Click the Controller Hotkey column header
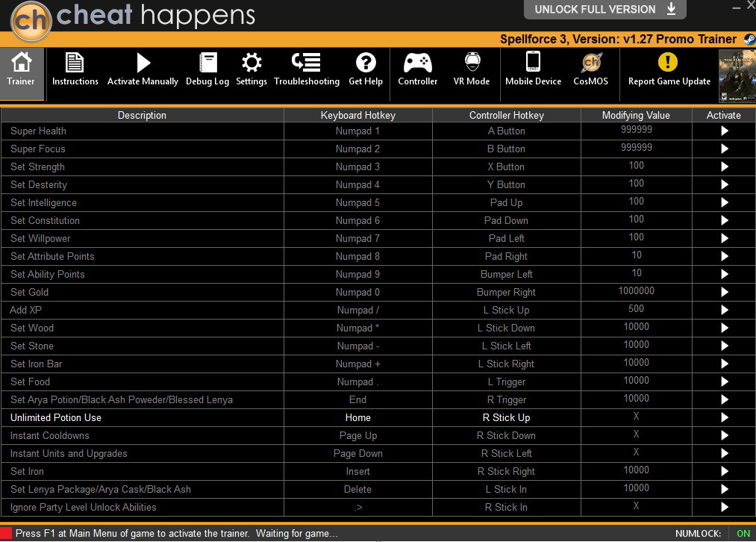The image size is (756, 542). click(x=507, y=115)
